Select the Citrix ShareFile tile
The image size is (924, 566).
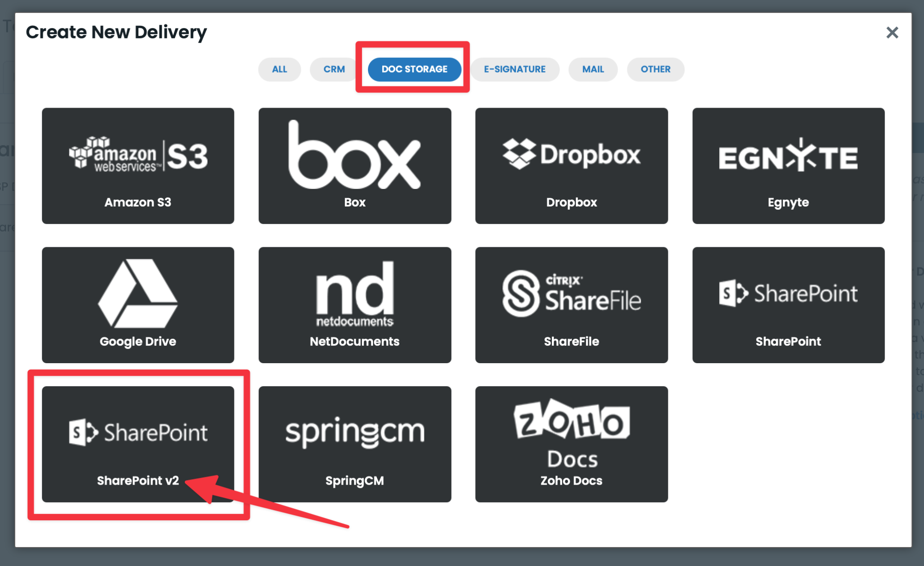point(571,304)
